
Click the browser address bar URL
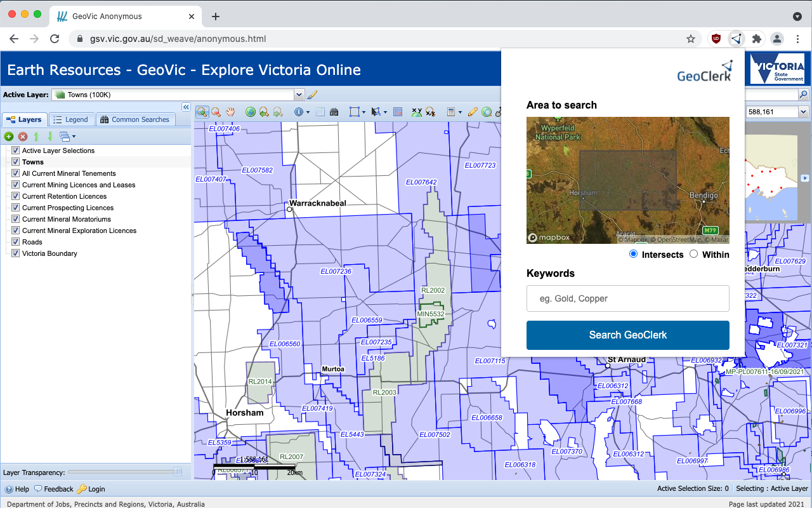pos(178,39)
